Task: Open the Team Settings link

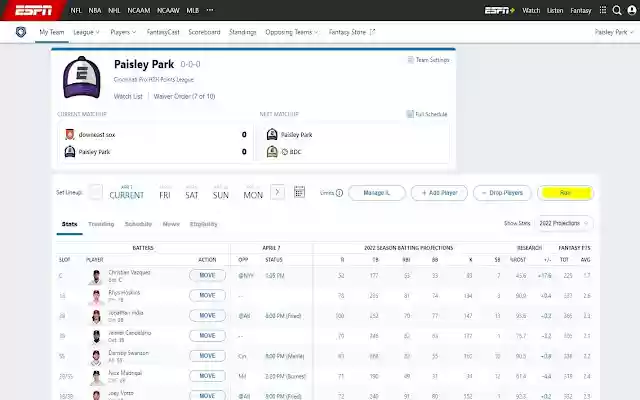Action: 429,60
